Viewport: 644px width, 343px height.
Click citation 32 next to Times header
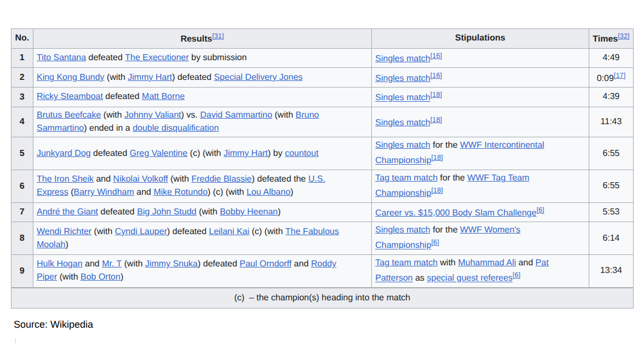pyautogui.click(x=624, y=37)
